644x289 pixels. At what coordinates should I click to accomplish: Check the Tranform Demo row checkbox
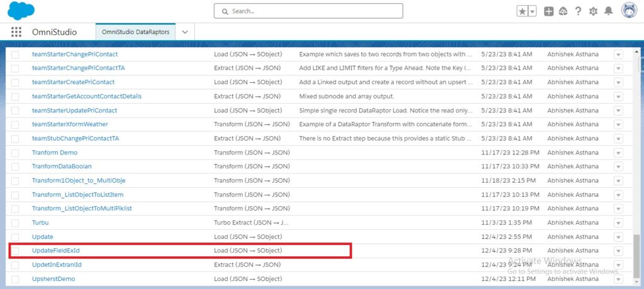pyautogui.click(x=15, y=153)
